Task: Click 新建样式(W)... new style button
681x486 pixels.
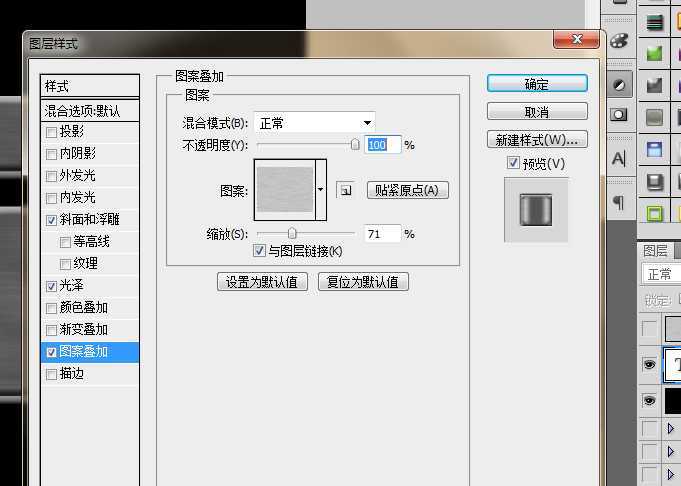Action: pos(537,139)
